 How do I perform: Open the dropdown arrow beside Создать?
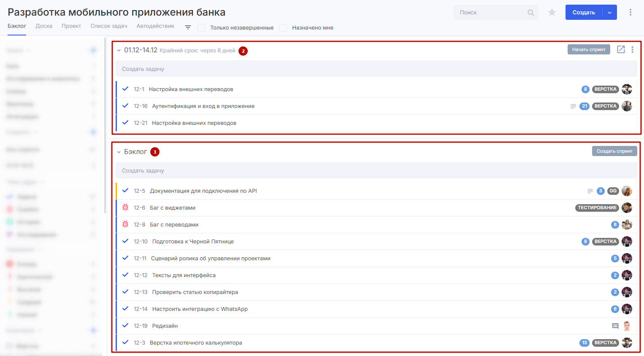[x=609, y=13]
